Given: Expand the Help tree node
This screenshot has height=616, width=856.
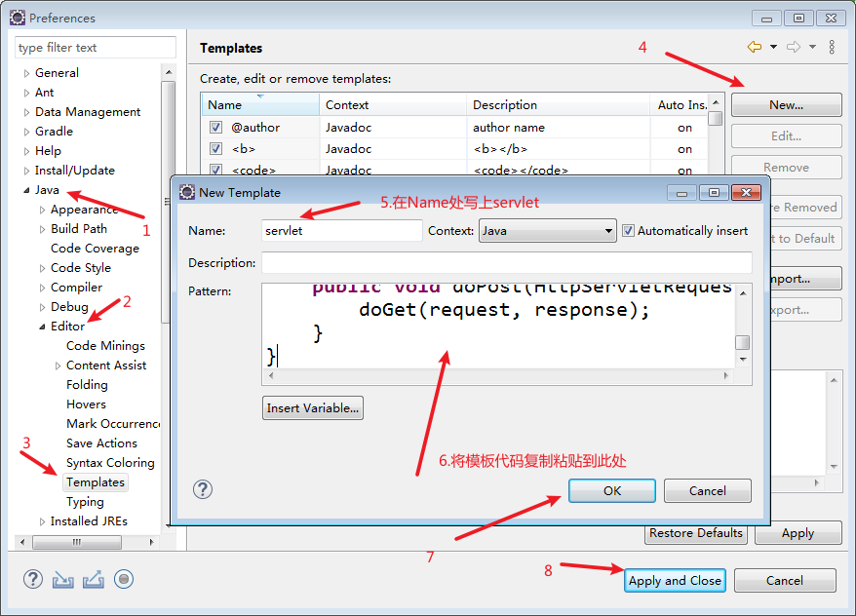Looking at the screenshot, I should (26, 151).
